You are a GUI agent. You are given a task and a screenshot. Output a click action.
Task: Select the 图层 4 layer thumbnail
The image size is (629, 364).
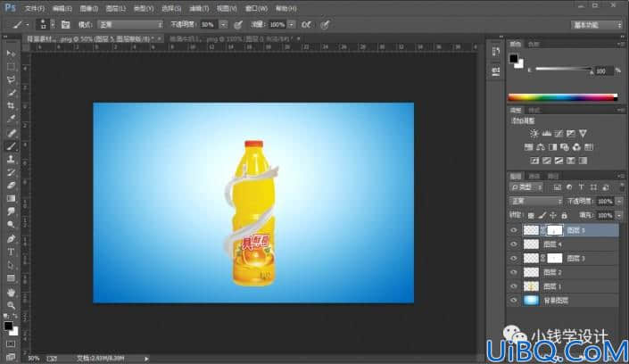pyautogui.click(x=531, y=244)
